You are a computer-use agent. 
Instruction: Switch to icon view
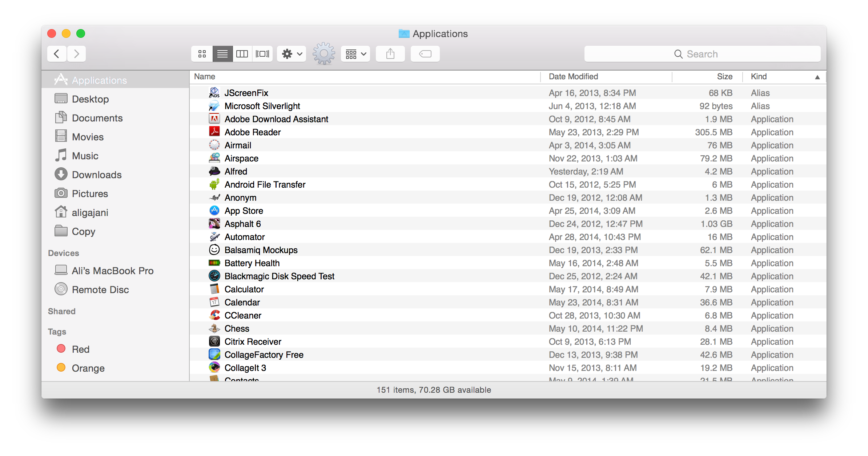pos(202,54)
